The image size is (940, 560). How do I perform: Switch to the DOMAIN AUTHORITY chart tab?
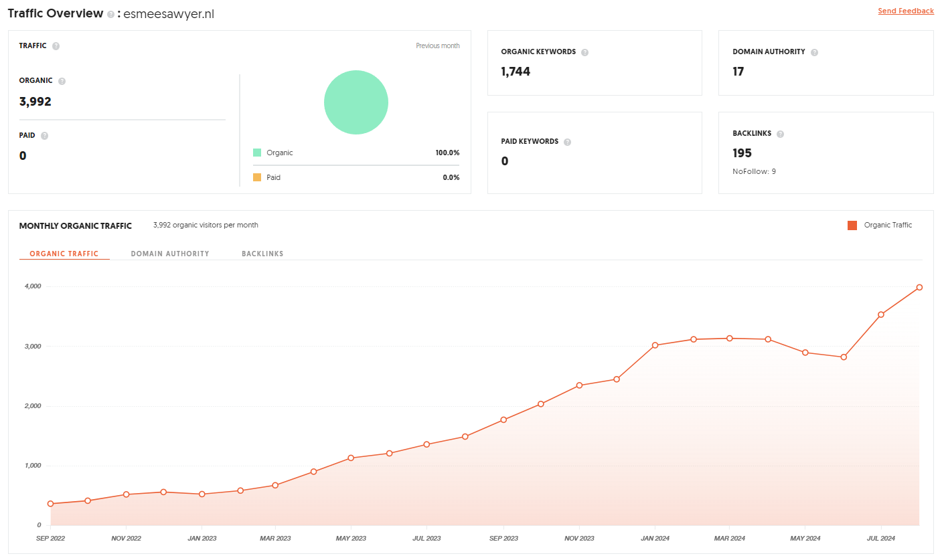(x=170, y=254)
